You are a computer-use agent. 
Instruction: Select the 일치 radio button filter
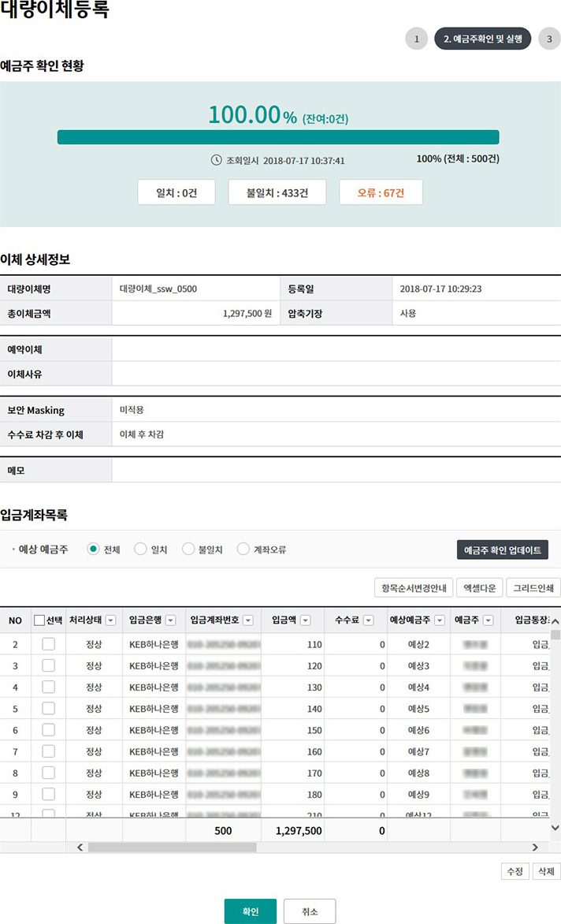[x=140, y=550]
